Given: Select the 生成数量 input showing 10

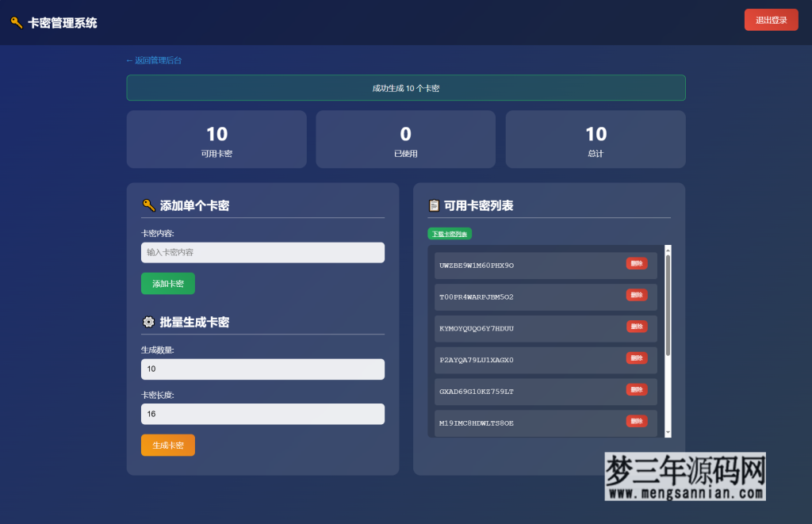Looking at the screenshot, I should pos(262,369).
